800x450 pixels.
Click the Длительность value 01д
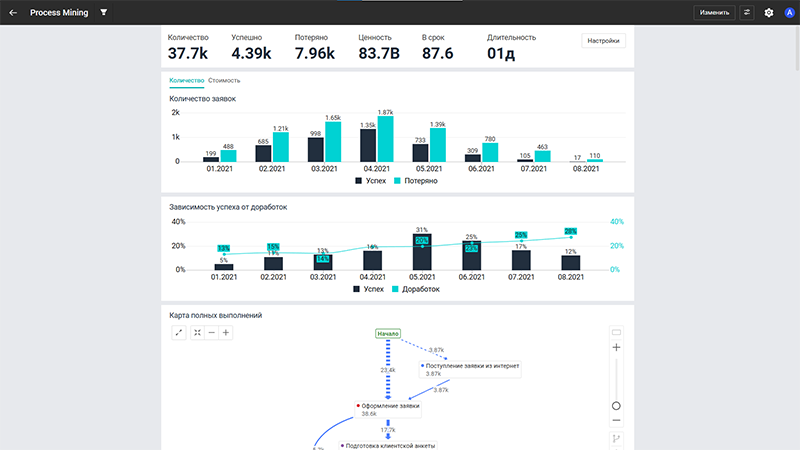(501, 53)
